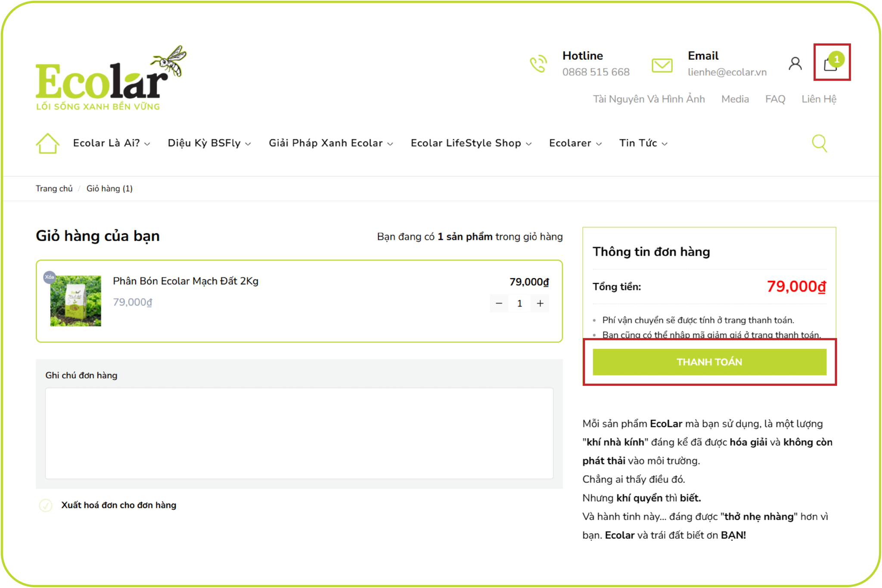
Task: Click the THANH TOÁN checkout button
Action: 709,362
